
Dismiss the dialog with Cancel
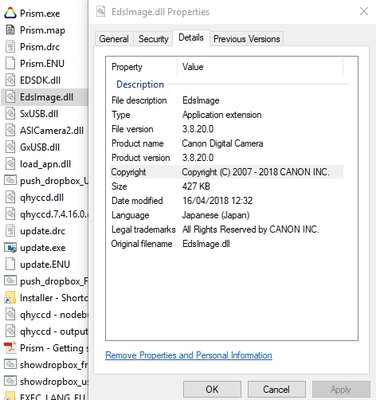(276, 389)
